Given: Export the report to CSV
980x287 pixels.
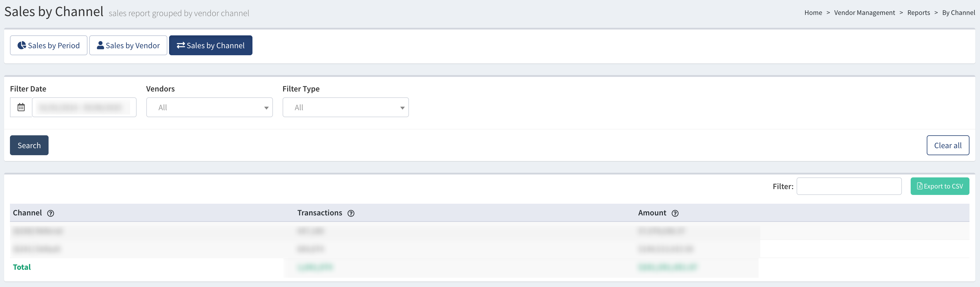Looking at the screenshot, I should [x=939, y=186].
